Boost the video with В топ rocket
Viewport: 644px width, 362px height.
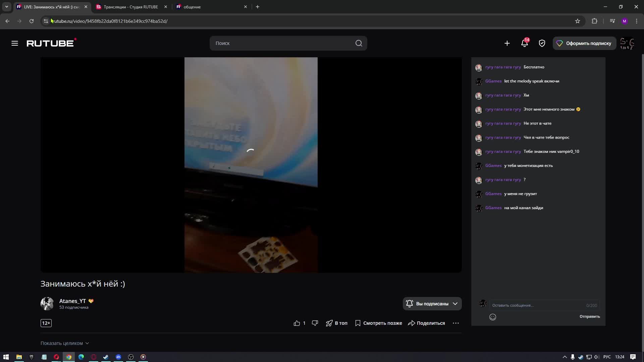[x=336, y=323]
